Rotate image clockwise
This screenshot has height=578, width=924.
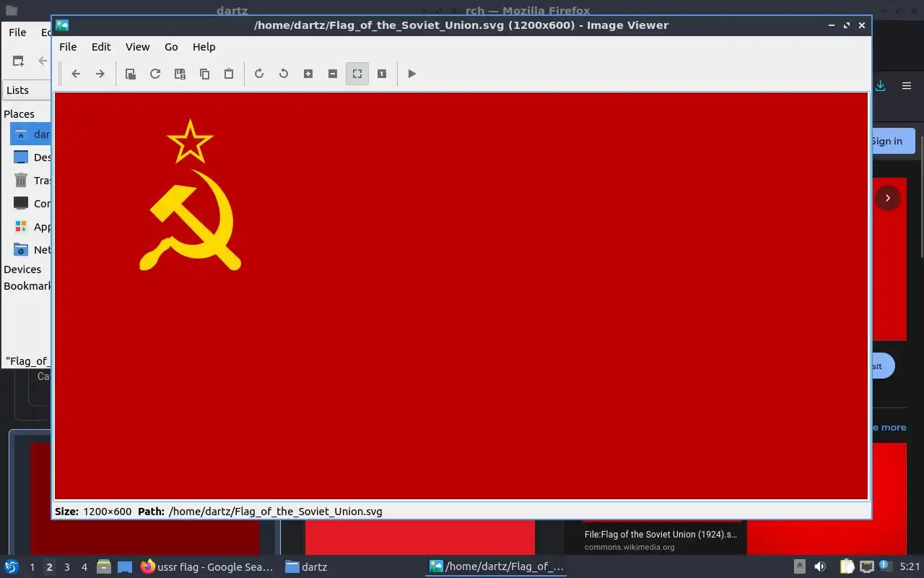pyautogui.click(x=259, y=74)
